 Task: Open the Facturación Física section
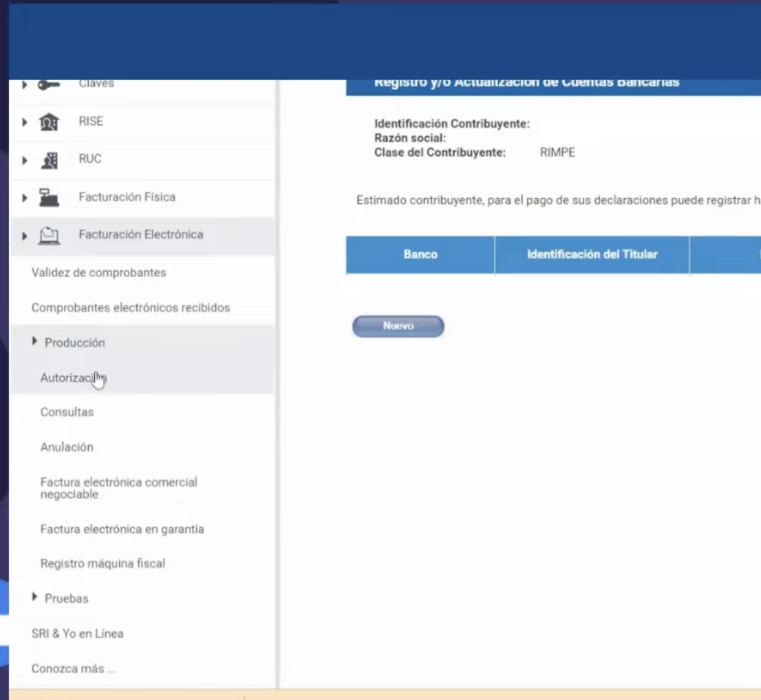142,197
